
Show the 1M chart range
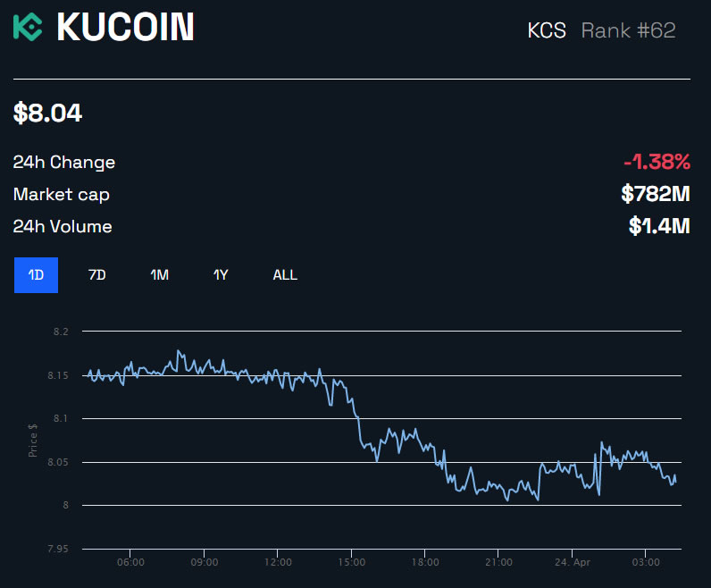[x=159, y=275]
